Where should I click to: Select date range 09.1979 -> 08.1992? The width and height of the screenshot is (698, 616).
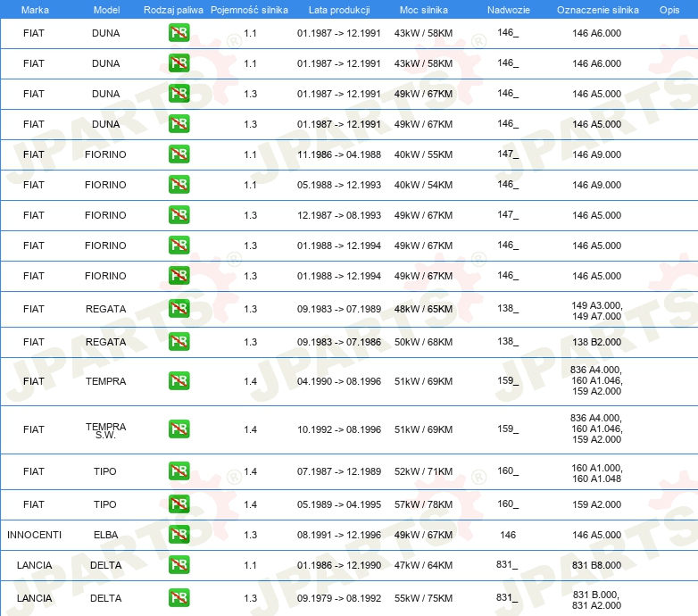339,598
